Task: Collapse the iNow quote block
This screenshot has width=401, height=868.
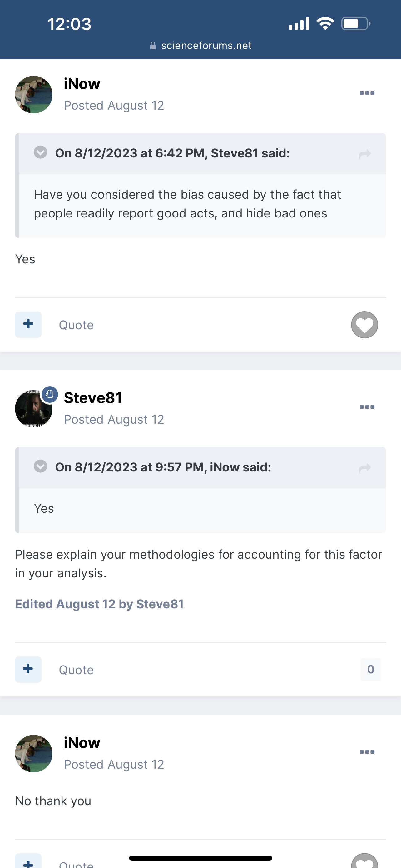Action: coord(40,466)
